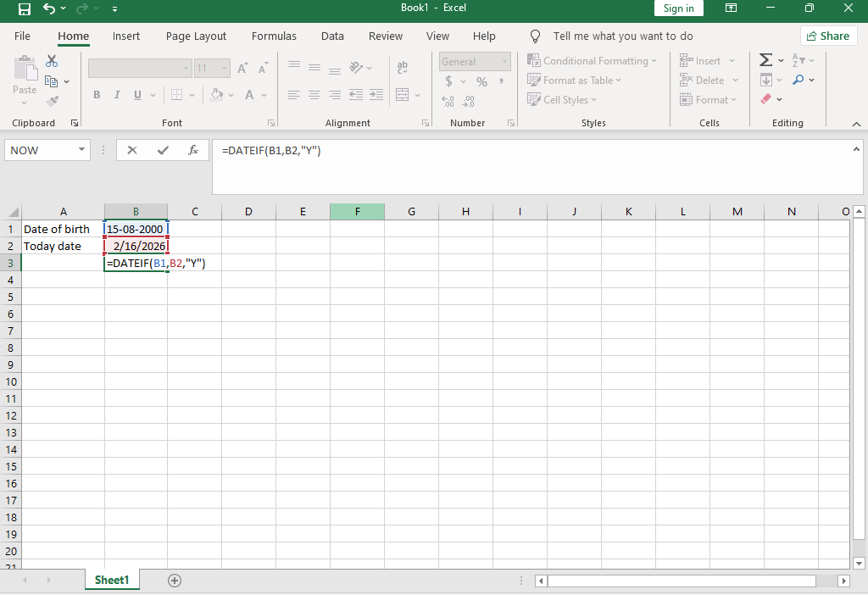
Task: Click the vertical scrollbar down arrow
Action: [x=859, y=563]
